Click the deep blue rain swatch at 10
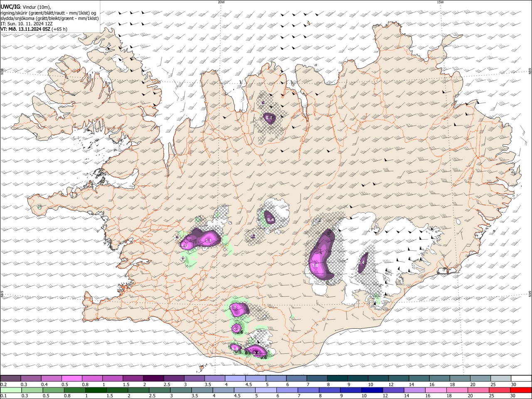The height and width of the screenshot is (399, 532). point(372,390)
